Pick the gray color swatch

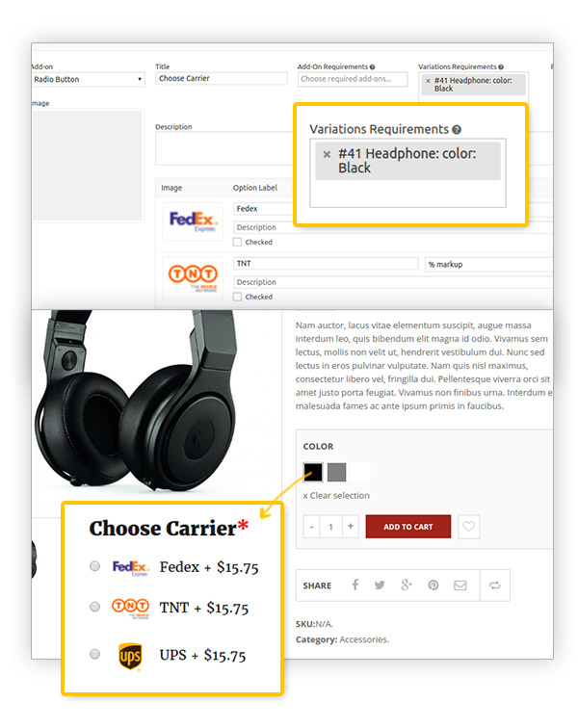click(336, 472)
